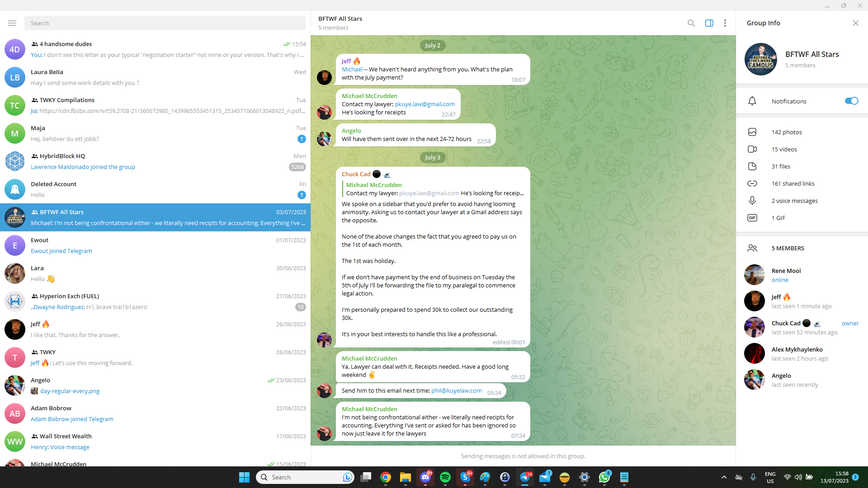Show hidden system tray icons chevron
This screenshot has height=488, width=868.
click(x=724, y=477)
